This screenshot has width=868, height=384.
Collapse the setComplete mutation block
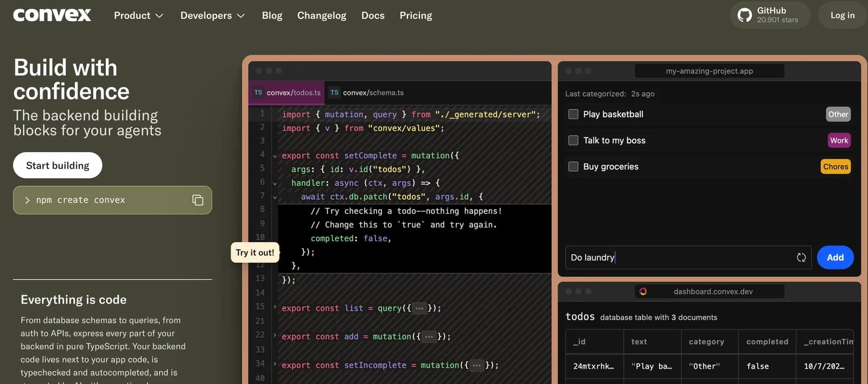point(275,156)
